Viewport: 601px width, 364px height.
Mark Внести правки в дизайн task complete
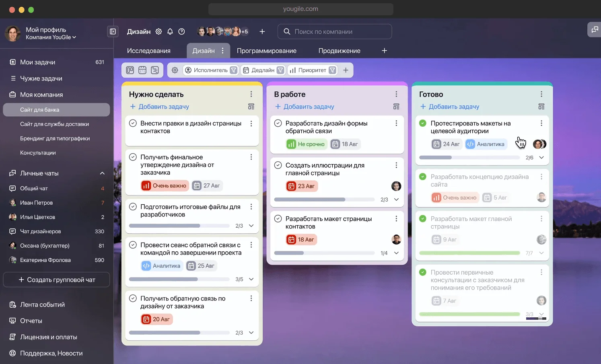133,123
